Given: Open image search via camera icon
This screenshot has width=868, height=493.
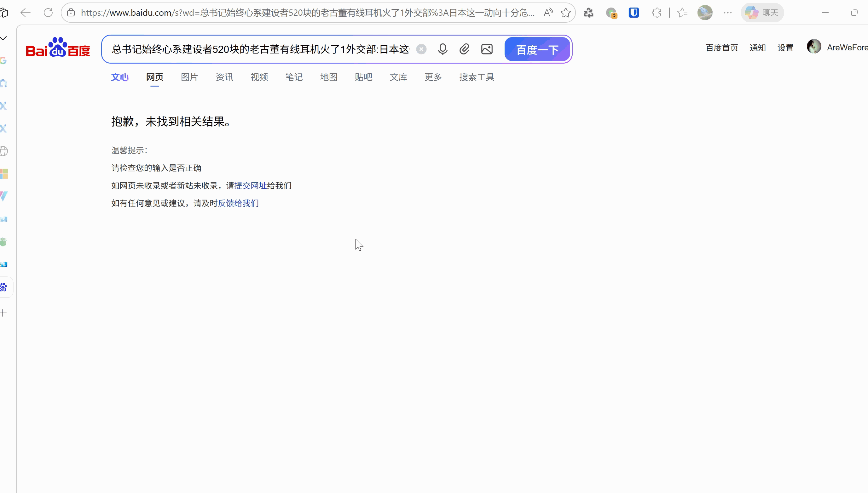Looking at the screenshot, I should [486, 49].
